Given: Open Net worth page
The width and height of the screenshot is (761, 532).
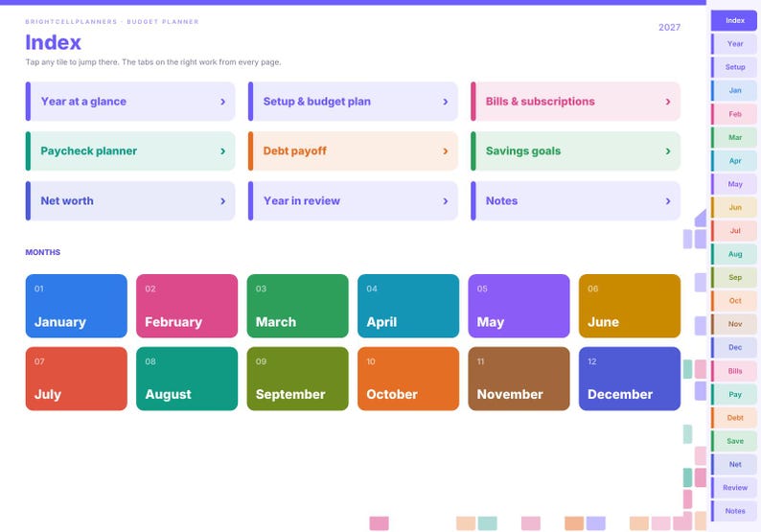Looking at the screenshot, I should [130, 201].
